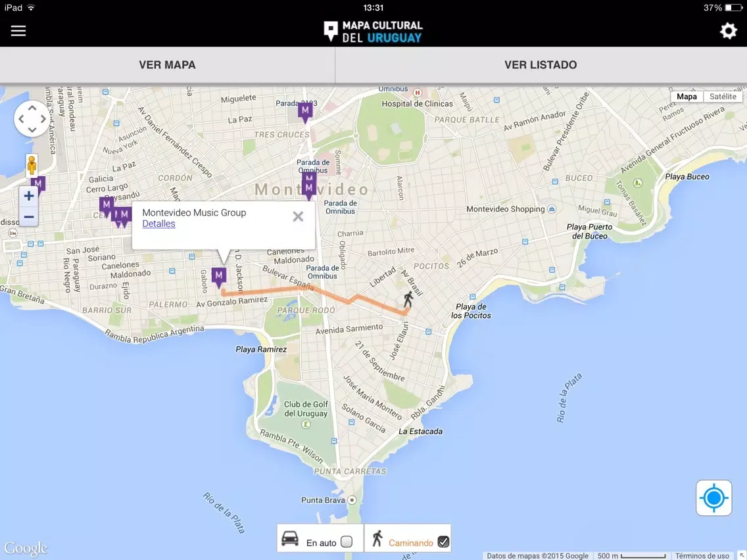Tap purple marker below the pegman
Image resolution: width=747 pixels, height=560 pixels.
point(38,184)
